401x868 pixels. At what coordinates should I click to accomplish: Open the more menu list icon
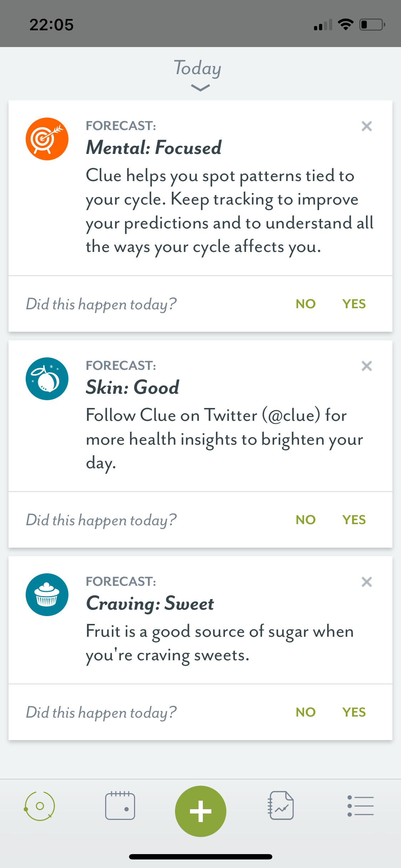[360, 806]
